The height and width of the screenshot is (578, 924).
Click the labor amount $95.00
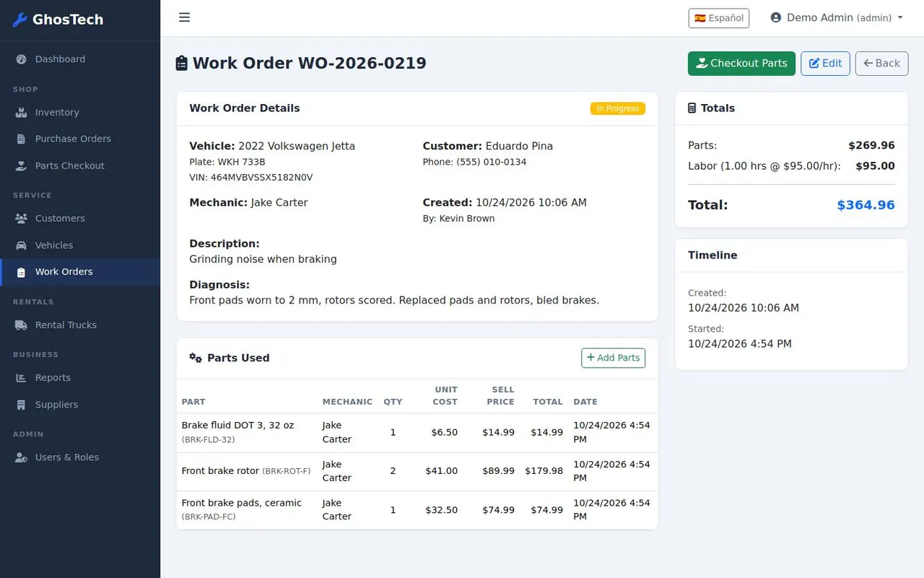click(875, 166)
